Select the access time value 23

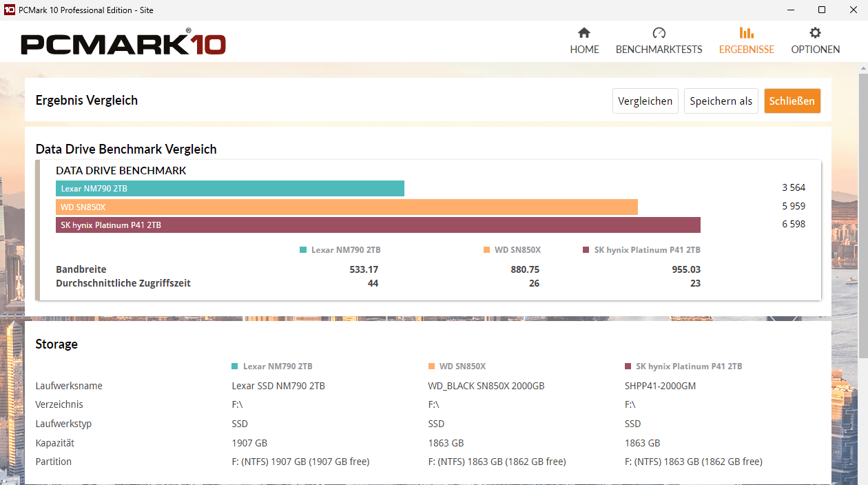695,283
